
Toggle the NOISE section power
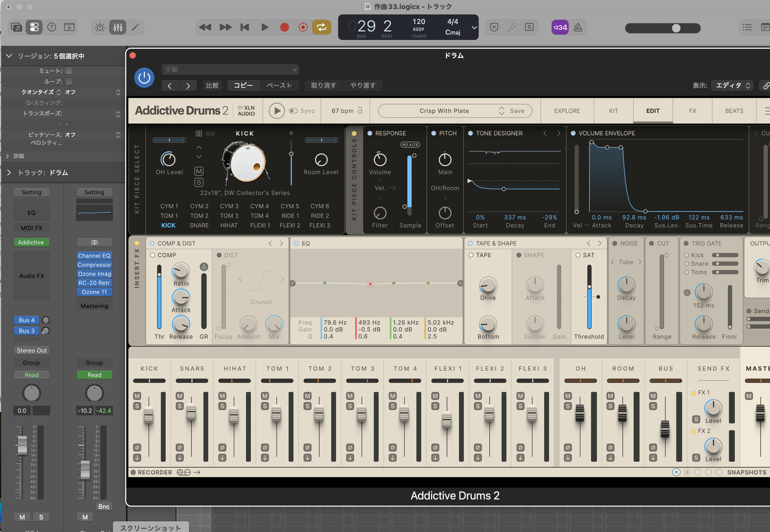(x=615, y=243)
